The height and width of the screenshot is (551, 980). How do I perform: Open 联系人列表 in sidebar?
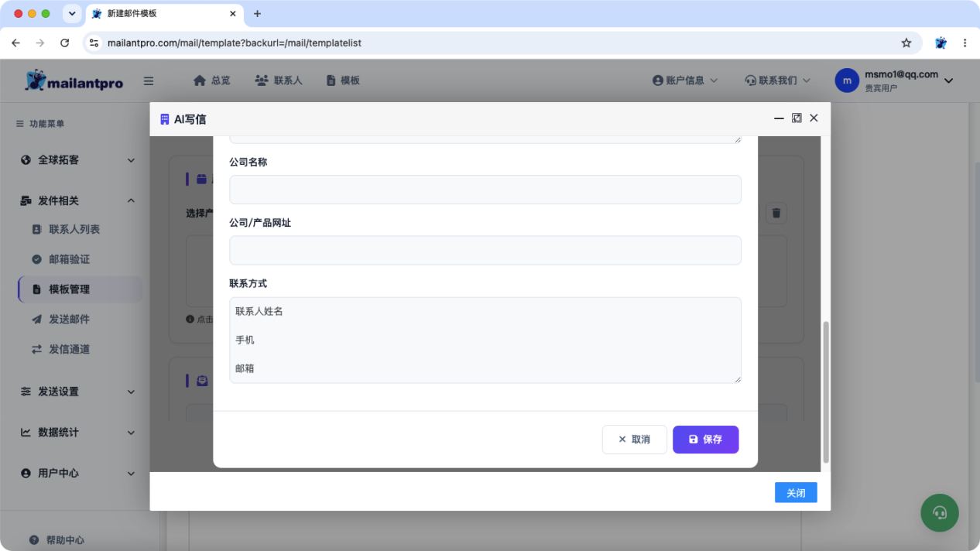click(x=74, y=230)
